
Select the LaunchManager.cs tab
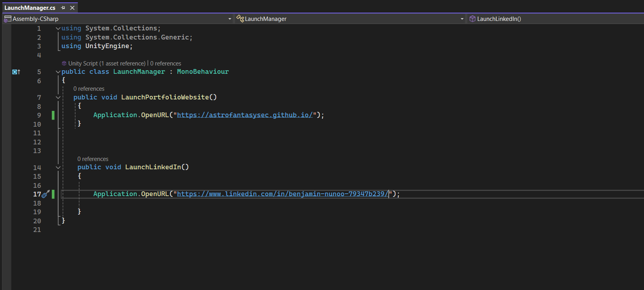pyautogui.click(x=30, y=8)
